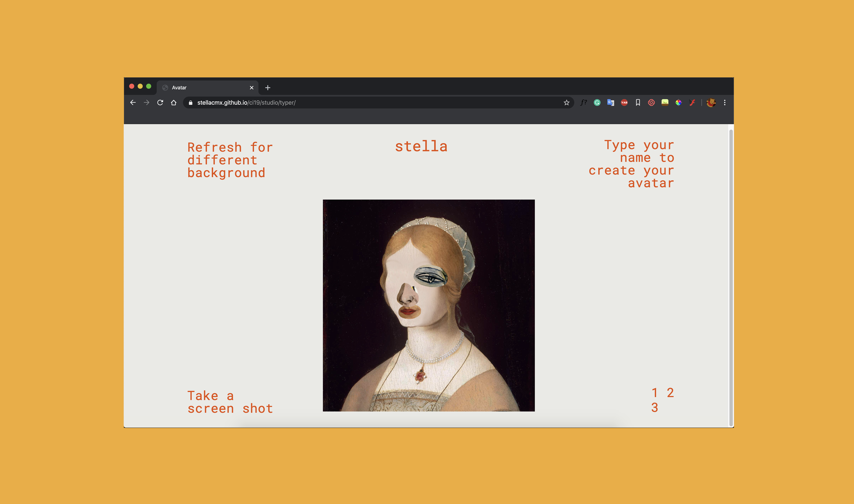Open the Flash player extension
854x504 pixels.
(692, 103)
